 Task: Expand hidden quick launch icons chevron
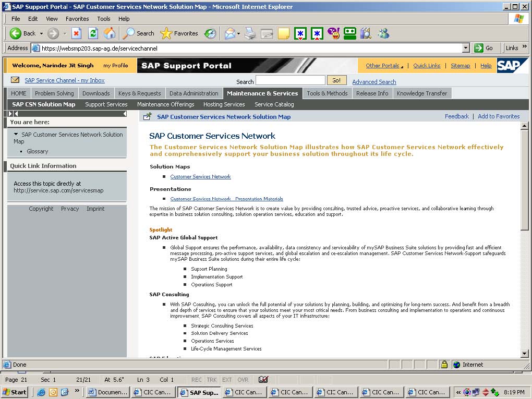pos(77,391)
